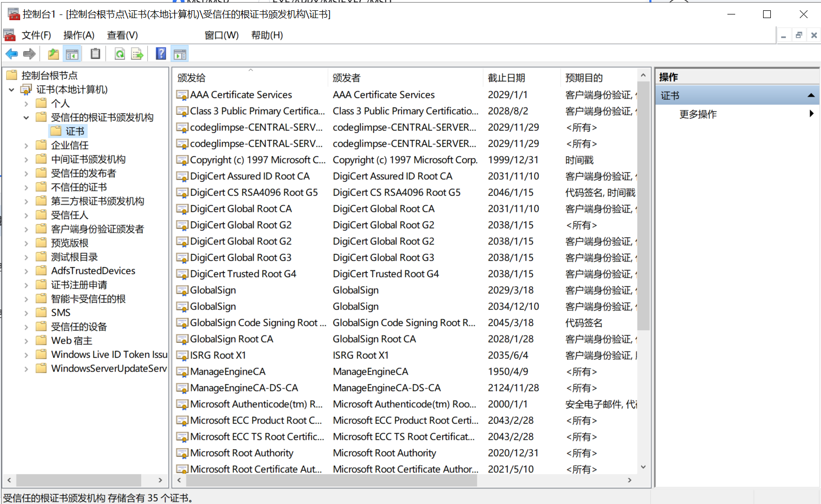Screen dimensions: 821x504
Task: Expand the 第三方根证书颁发机构 node
Action: [26, 202]
